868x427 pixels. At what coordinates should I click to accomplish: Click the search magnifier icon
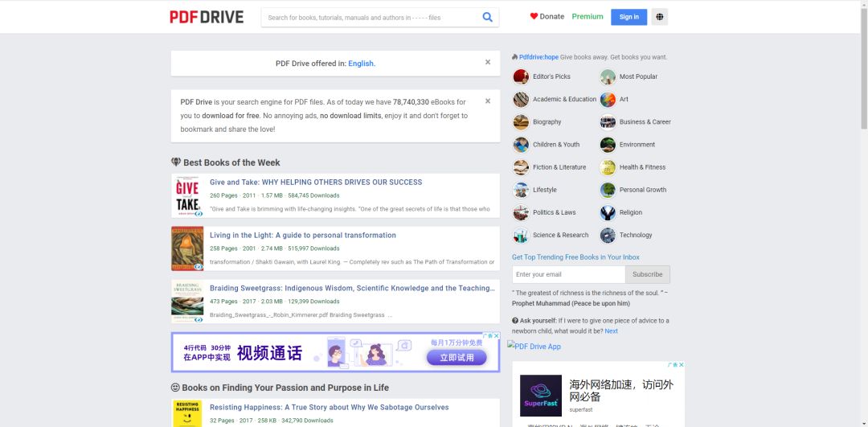pyautogui.click(x=487, y=17)
